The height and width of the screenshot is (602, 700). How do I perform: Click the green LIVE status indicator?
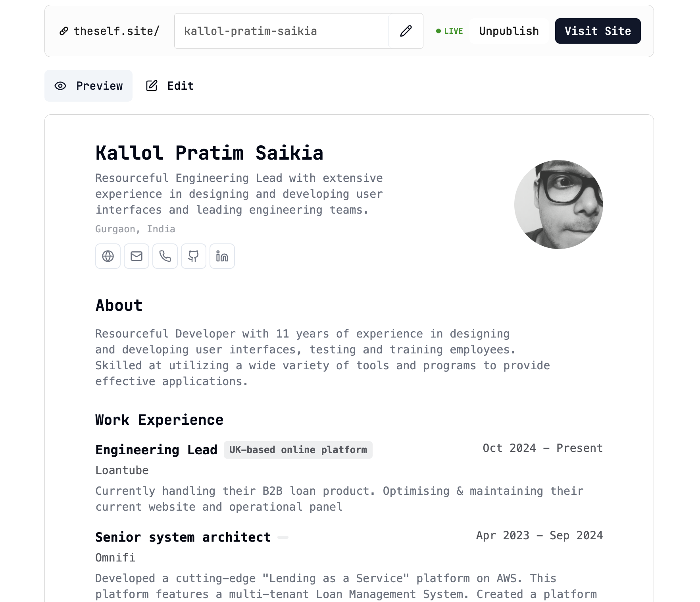pyautogui.click(x=449, y=31)
